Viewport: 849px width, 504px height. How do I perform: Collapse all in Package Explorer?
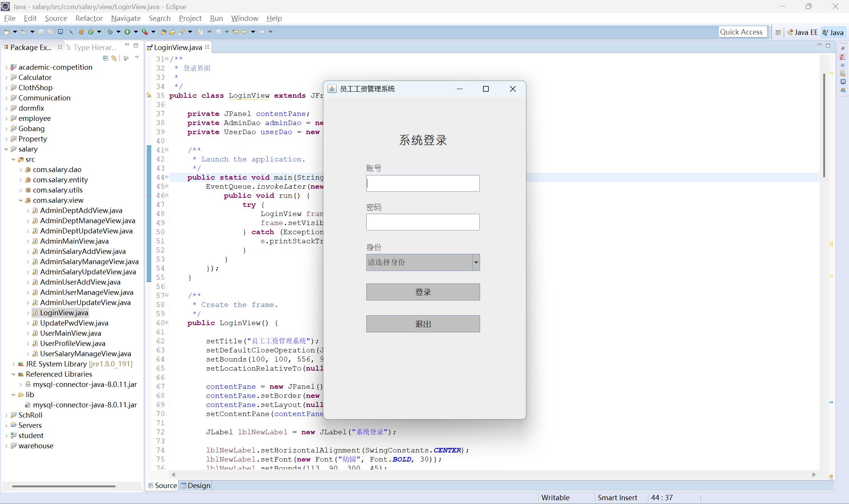pos(105,58)
